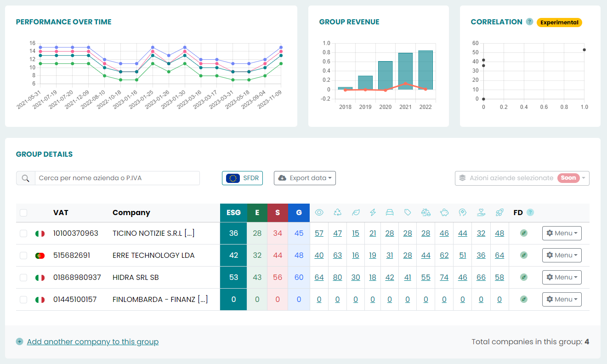Click the SFDR button with EU flag
Viewport: 607px width, 364px height.
point(242,178)
